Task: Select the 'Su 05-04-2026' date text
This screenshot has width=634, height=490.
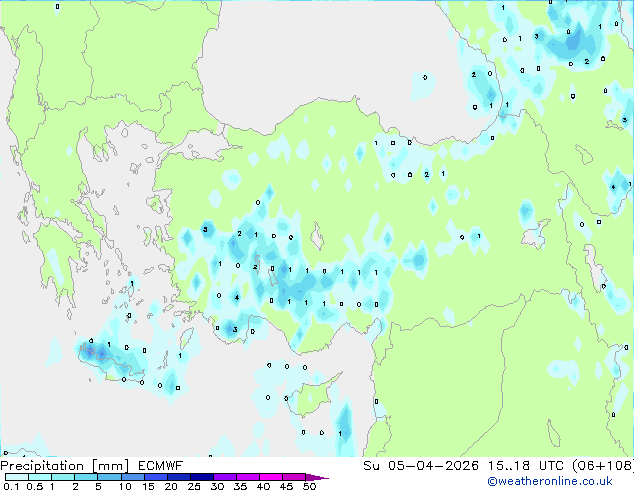Action: [x=421, y=466]
